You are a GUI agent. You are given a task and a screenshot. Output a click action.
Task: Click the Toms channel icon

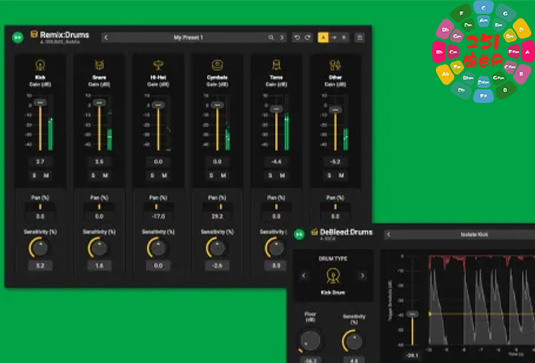(x=276, y=64)
